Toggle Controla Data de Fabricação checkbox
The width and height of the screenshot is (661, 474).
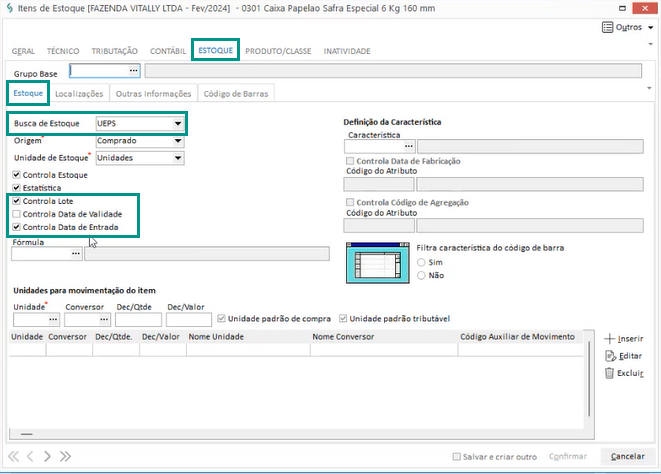(350, 161)
